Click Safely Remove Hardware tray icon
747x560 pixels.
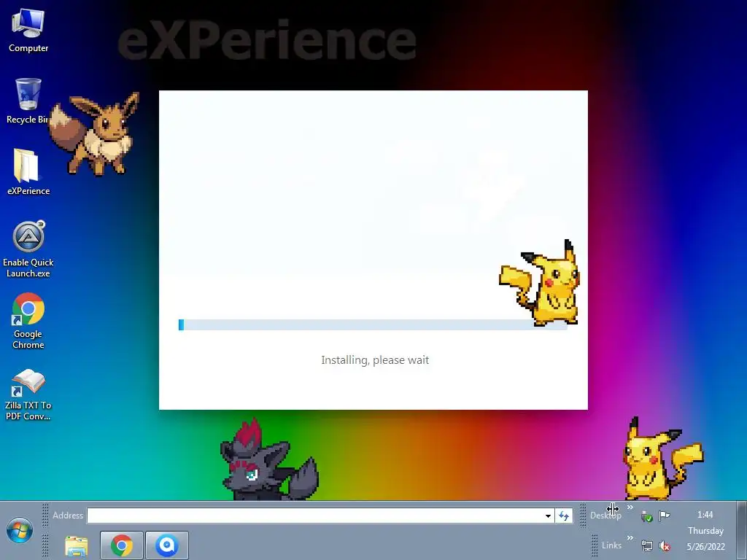(x=646, y=516)
